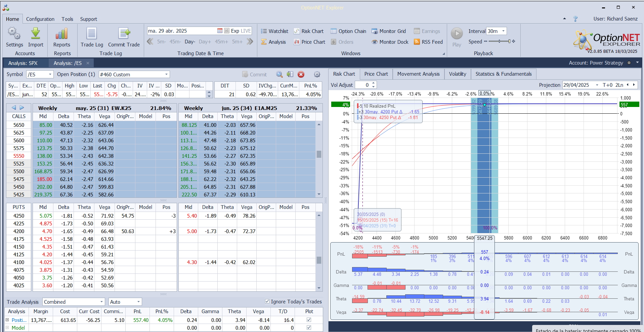Click the rewind double-chevron back icon
The height and width of the screenshot is (332, 644).
point(150,41)
